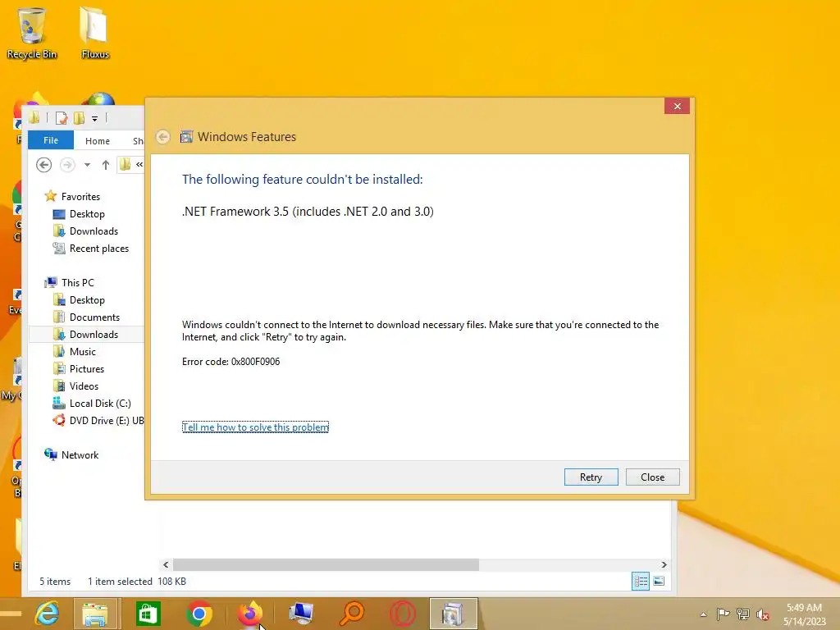
Task: Select Favorites in the navigation pane
Action: point(80,197)
